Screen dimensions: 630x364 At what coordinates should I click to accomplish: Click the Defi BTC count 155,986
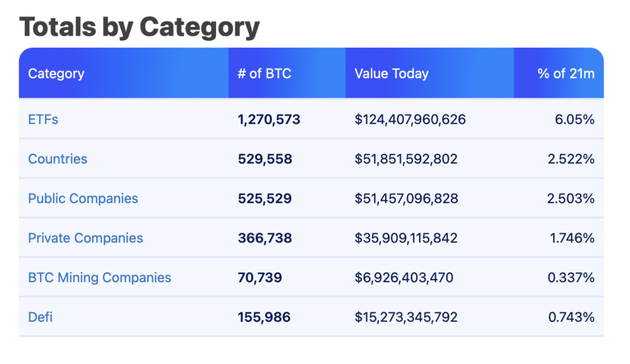(x=264, y=317)
